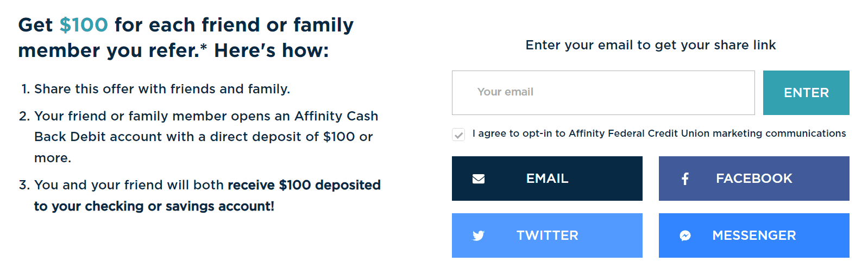Screen dimensions: 868x274
Task: Select step 1 "Share this offer" text
Action: point(162,89)
